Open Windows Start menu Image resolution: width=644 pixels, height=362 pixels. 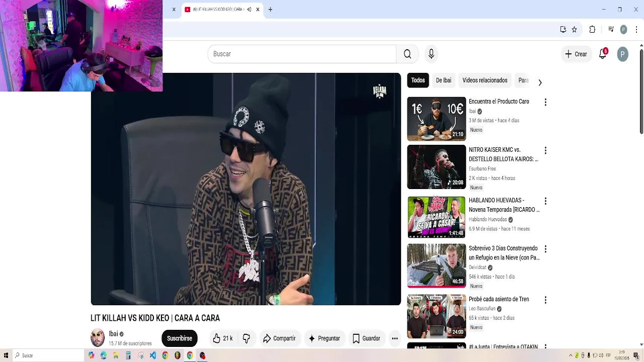coord(6,355)
